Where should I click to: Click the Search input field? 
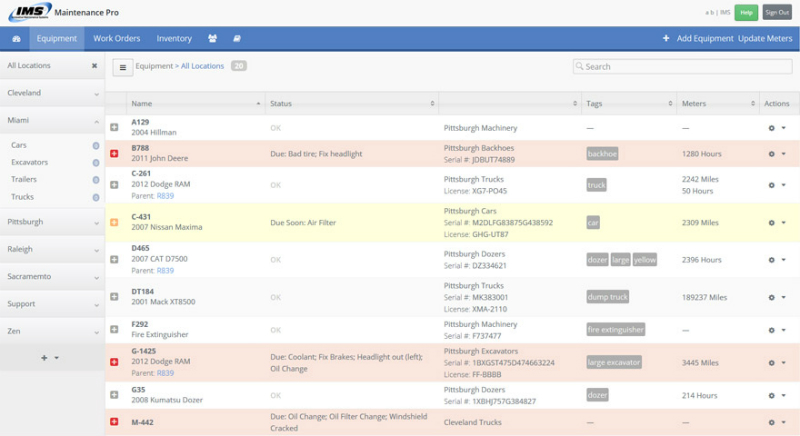[683, 67]
